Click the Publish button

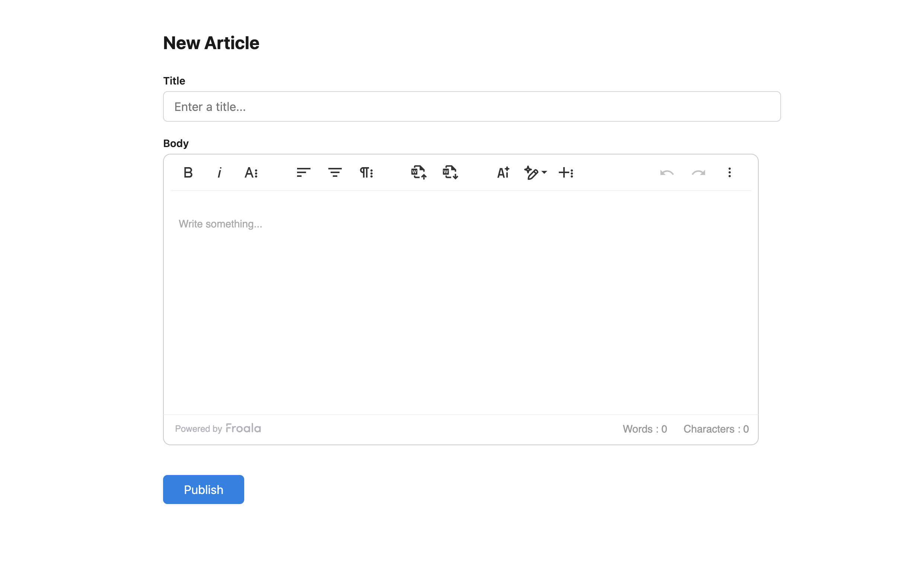pos(203,489)
